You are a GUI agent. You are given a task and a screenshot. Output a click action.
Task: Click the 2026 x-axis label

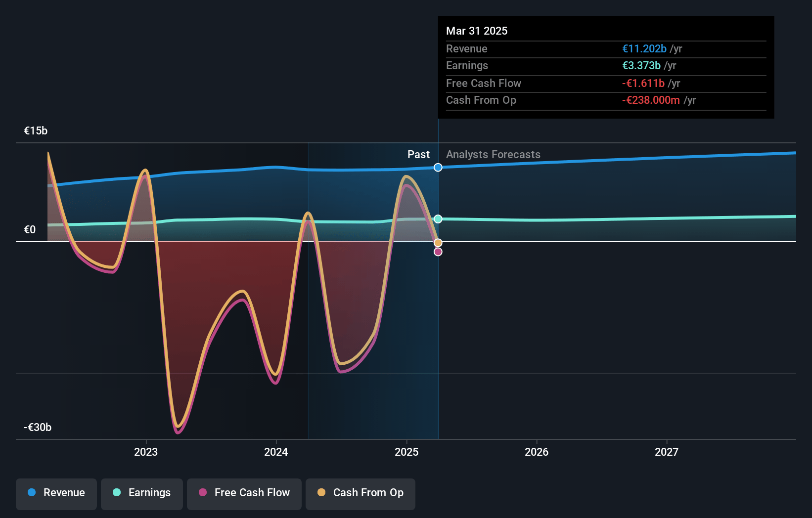coord(537,452)
